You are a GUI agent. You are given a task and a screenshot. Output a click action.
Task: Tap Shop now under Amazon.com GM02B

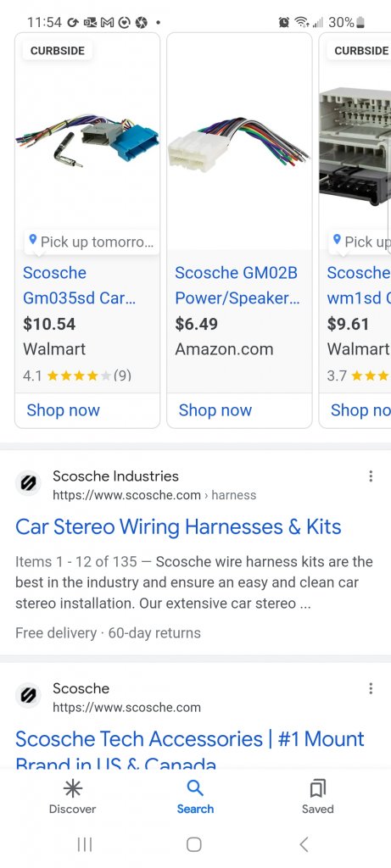point(215,410)
